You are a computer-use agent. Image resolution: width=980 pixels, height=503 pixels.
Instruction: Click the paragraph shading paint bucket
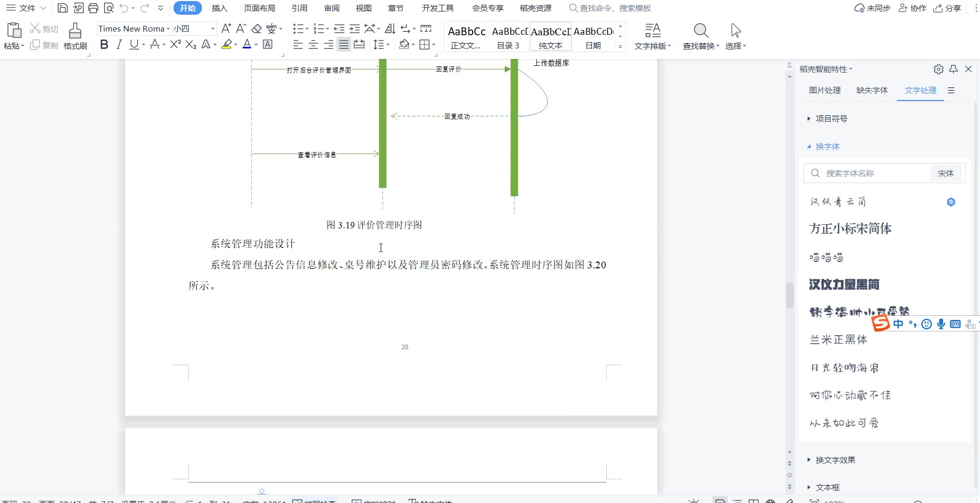404,45
